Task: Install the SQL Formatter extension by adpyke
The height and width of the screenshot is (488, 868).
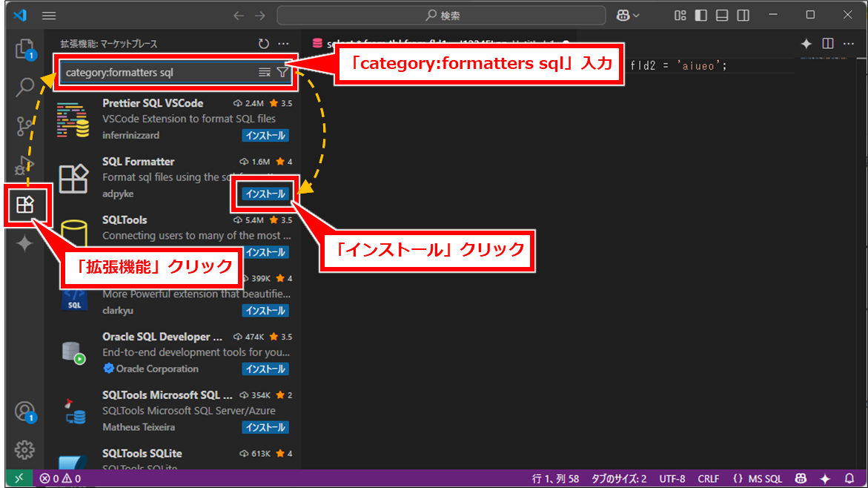Action: tap(265, 194)
